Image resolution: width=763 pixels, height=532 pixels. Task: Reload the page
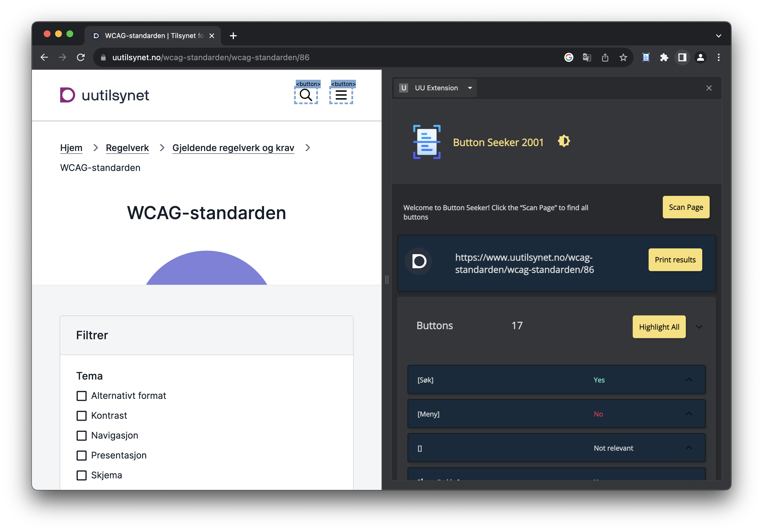[81, 57]
